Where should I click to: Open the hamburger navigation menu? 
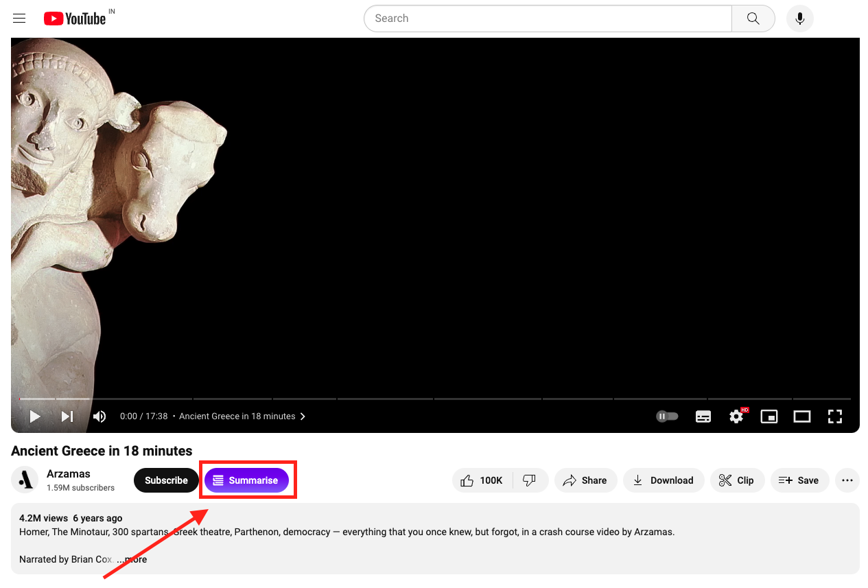coord(19,18)
